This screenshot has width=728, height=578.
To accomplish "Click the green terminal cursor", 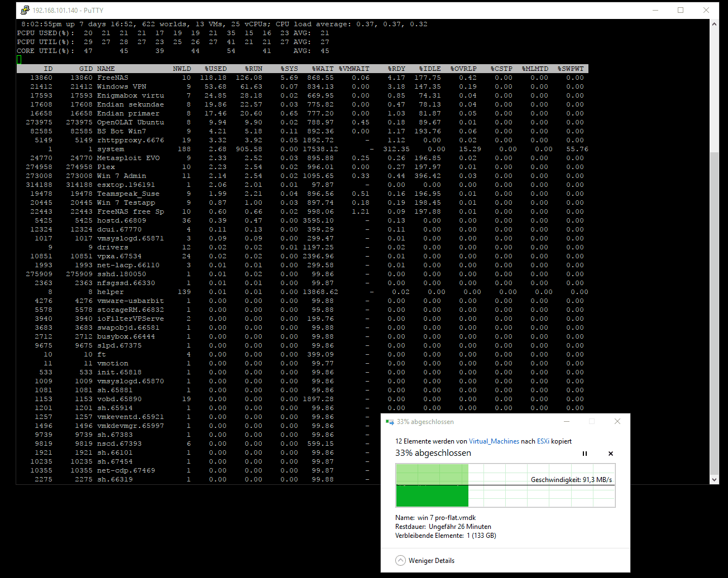I will pos(19,60).
